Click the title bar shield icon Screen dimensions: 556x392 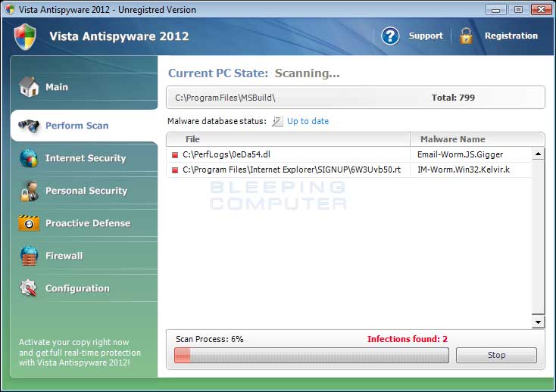coord(10,9)
